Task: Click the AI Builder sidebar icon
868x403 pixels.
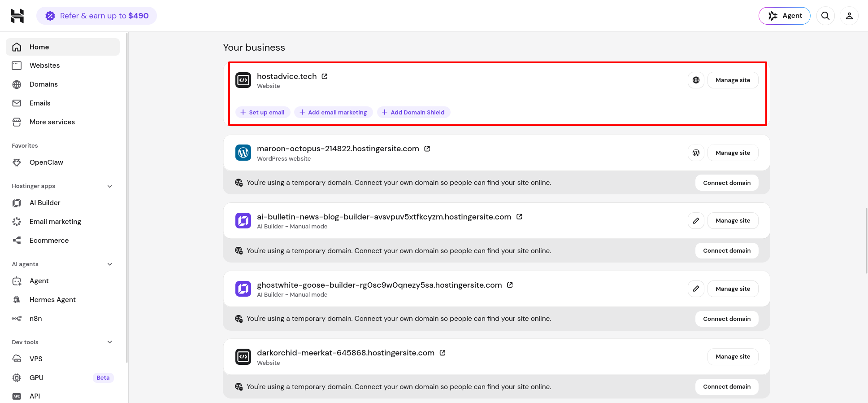Action: click(17, 203)
